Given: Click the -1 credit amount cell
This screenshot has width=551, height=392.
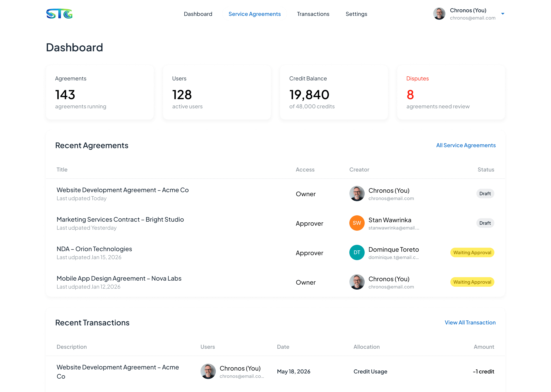Looking at the screenshot, I should [483, 372].
